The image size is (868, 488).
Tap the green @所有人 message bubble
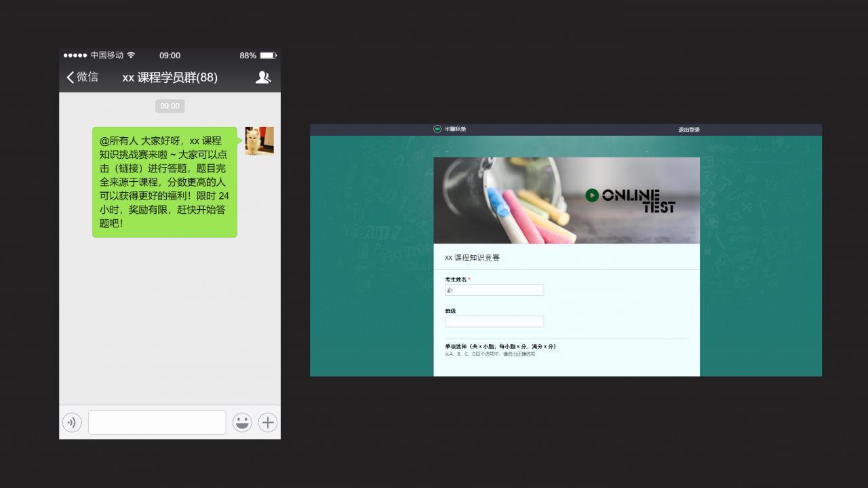pyautogui.click(x=165, y=182)
